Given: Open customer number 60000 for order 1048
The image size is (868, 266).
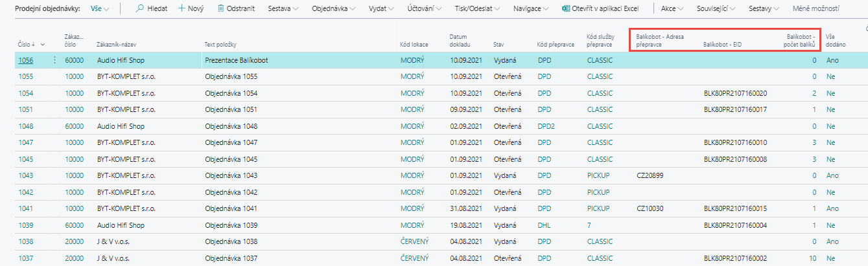Looking at the screenshot, I should [74, 126].
